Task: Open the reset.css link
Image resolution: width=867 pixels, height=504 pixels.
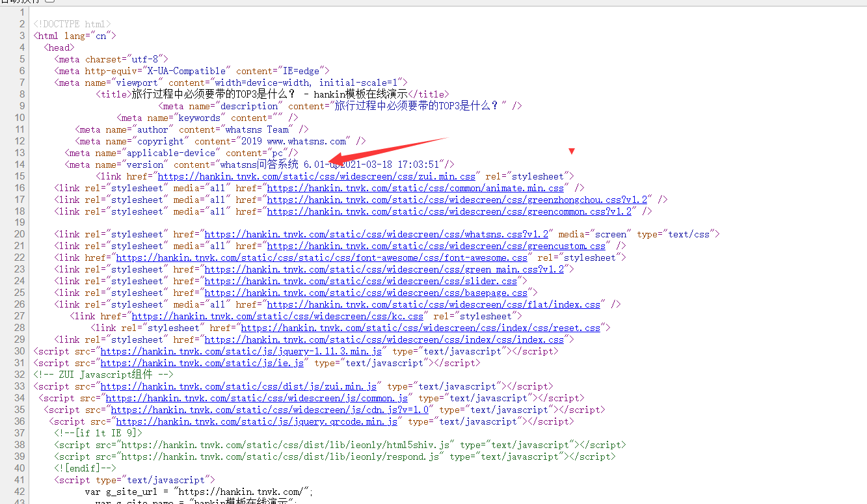Action: click(420, 328)
